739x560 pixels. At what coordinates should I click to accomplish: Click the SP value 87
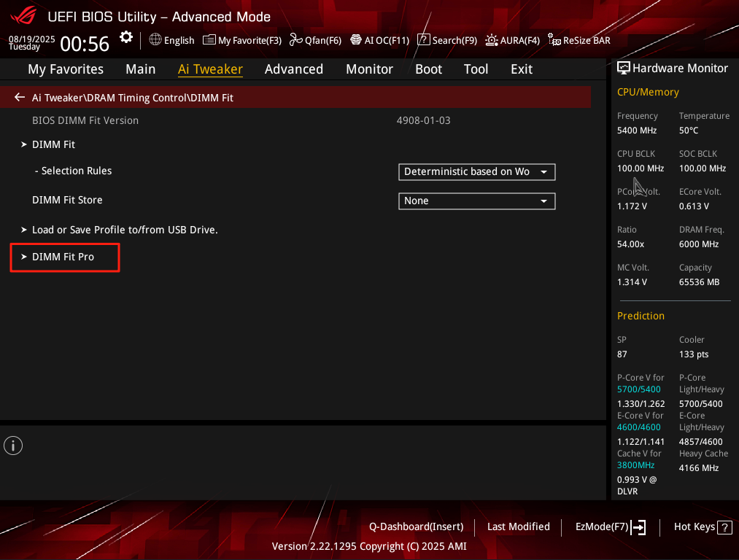tap(622, 354)
